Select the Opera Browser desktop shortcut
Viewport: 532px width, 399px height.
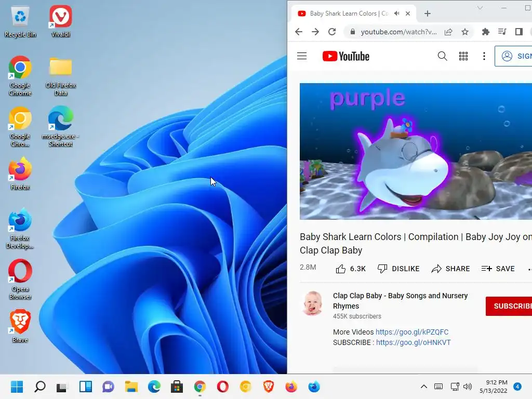click(20, 280)
